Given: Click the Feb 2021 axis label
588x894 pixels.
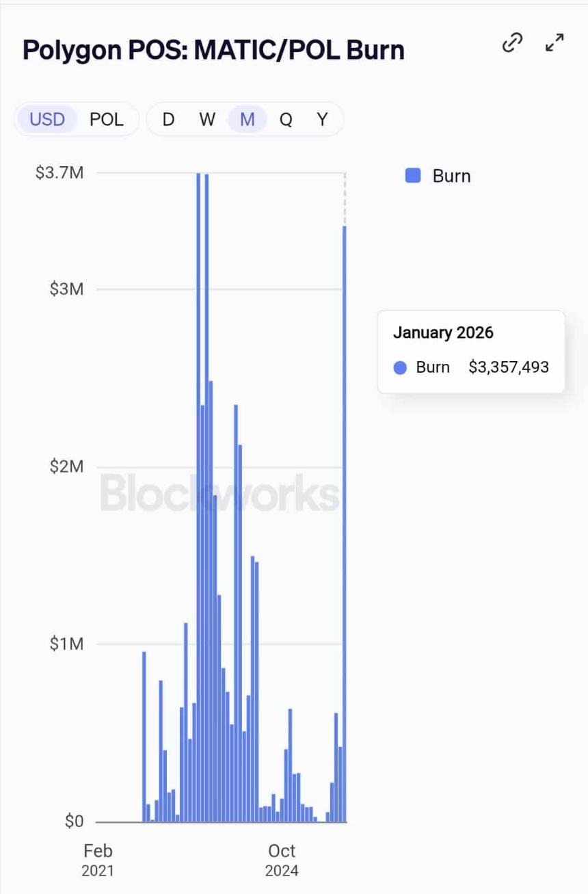Looking at the screenshot, I should 98,859.
